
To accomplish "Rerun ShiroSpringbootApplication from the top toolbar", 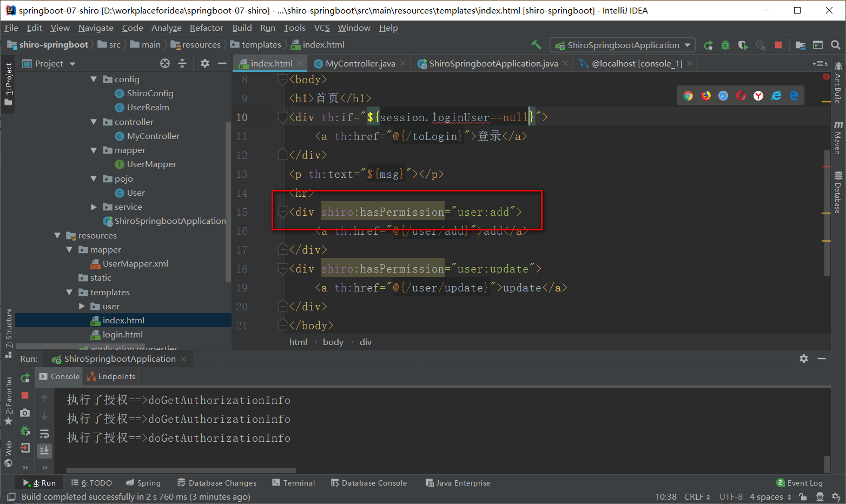I will [x=708, y=45].
